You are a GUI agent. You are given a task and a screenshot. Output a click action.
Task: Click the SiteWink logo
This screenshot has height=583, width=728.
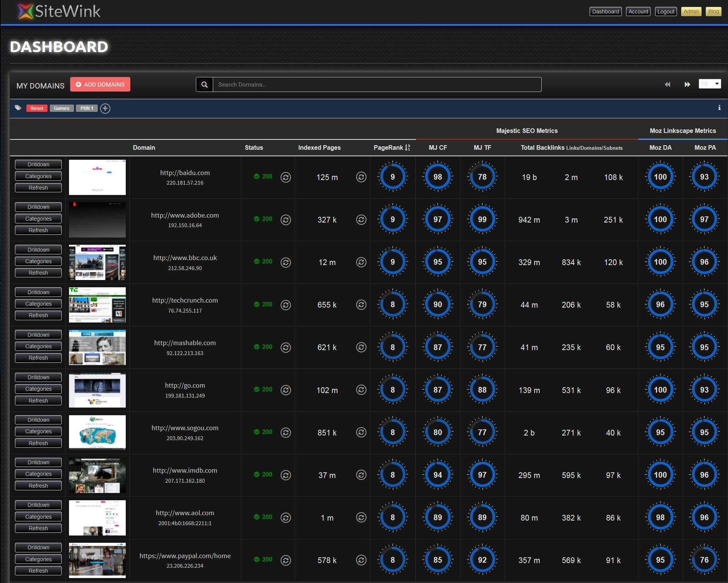pyautogui.click(x=59, y=11)
